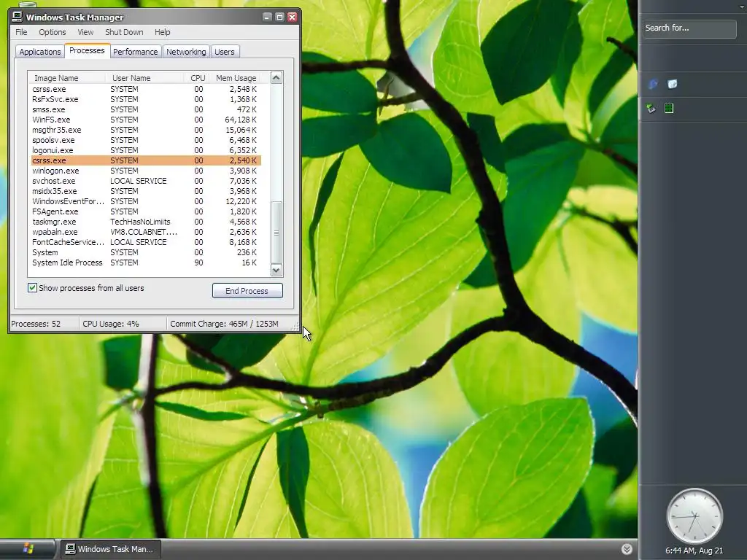Switch to the Applications tab
Viewport: 747px width, 560px height.
click(40, 52)
